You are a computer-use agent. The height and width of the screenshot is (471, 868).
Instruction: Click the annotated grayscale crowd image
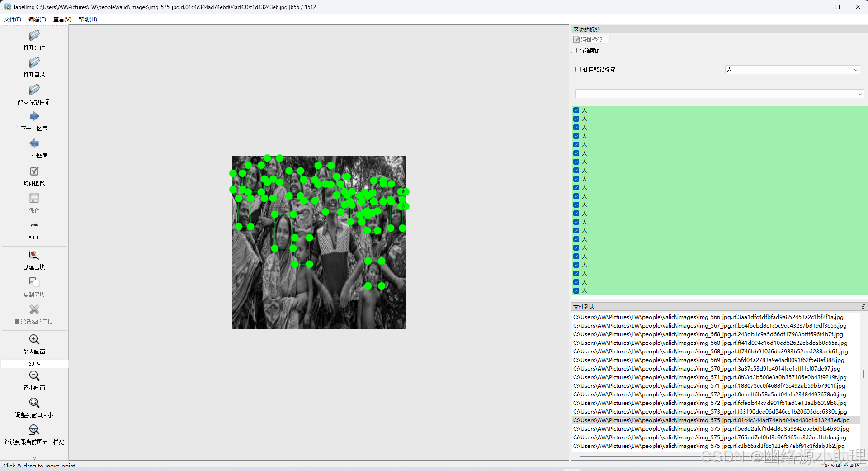(319, 243)
